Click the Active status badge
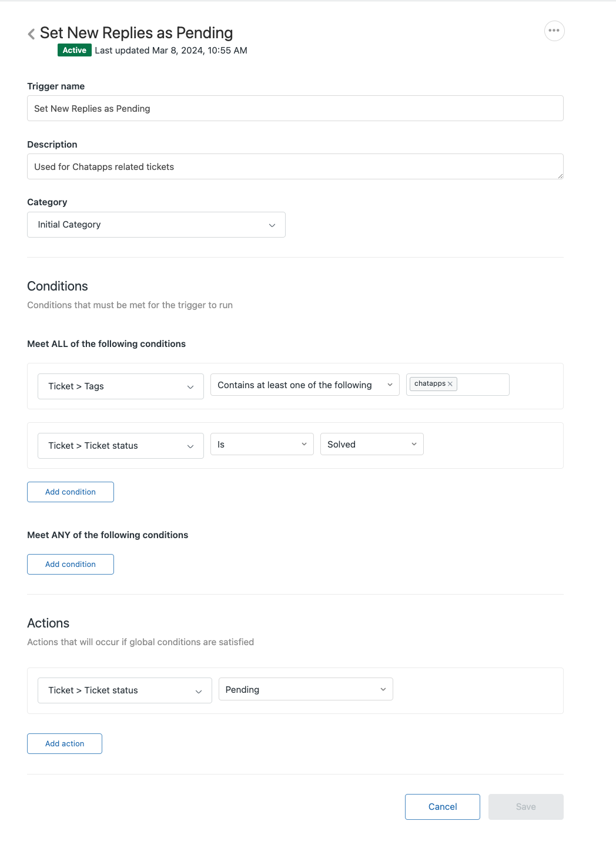The height and width of the screenshot is (861, 616). click(75, 51)
